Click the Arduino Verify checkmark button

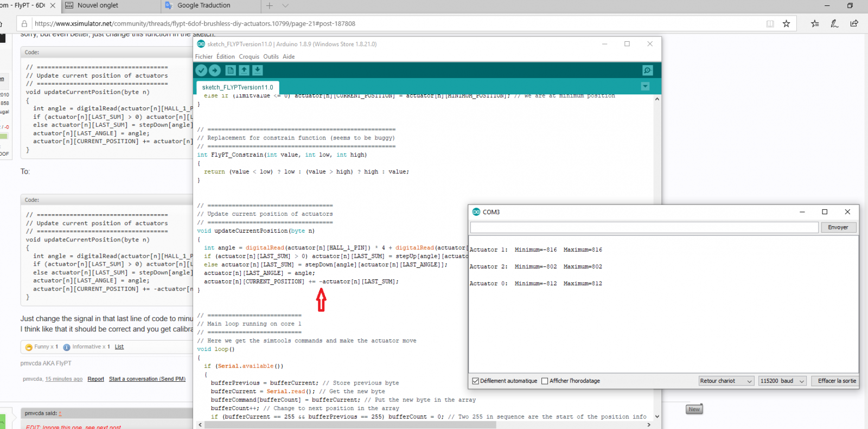click(x=201, y=71)
